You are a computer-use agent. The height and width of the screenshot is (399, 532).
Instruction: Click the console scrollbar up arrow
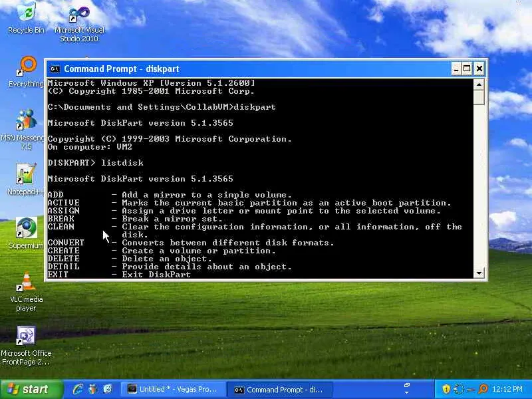coord(479,84)
